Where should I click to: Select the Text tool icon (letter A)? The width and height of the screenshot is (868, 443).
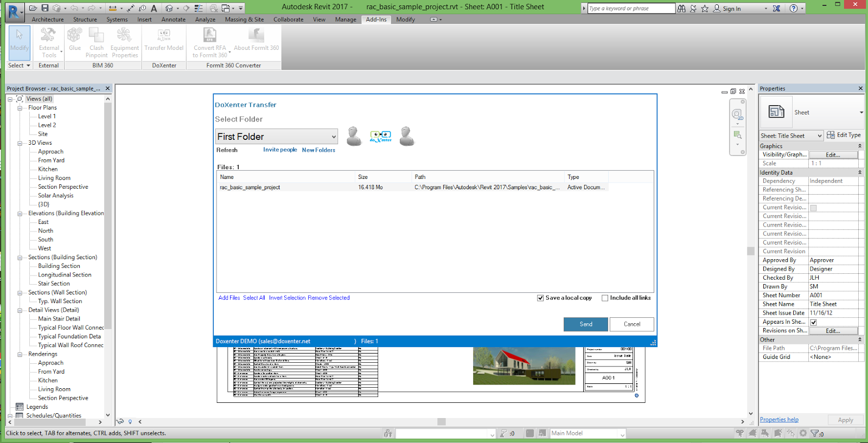tap(154, 8)
